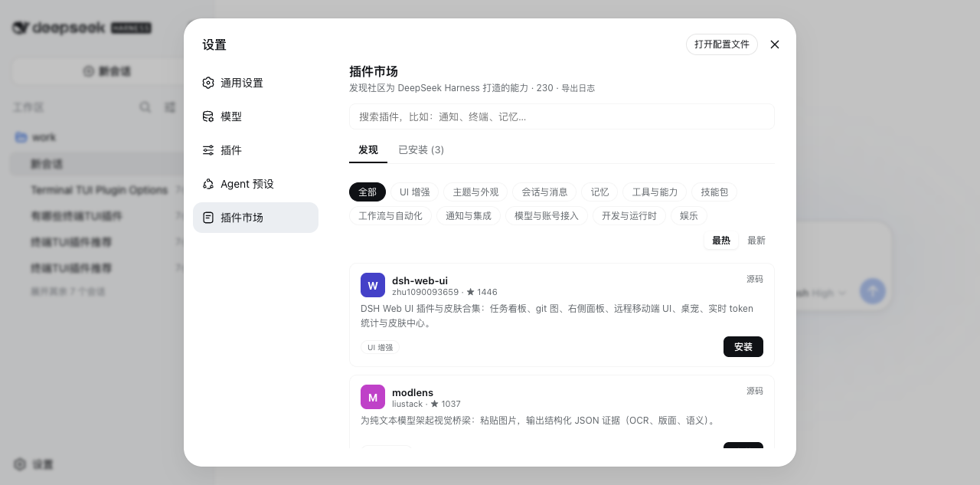Select 插件市场 in the settings sidebar
This screenshot has width=980, height=485.
256,218
